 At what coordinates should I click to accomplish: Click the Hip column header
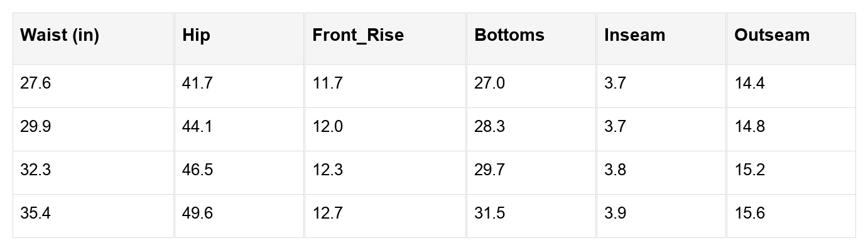[x=239, y=38]
